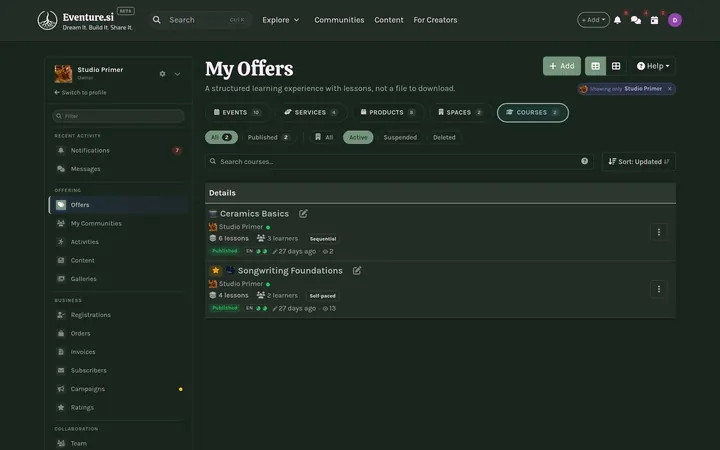Open the Explore dropdown menu

281,20
